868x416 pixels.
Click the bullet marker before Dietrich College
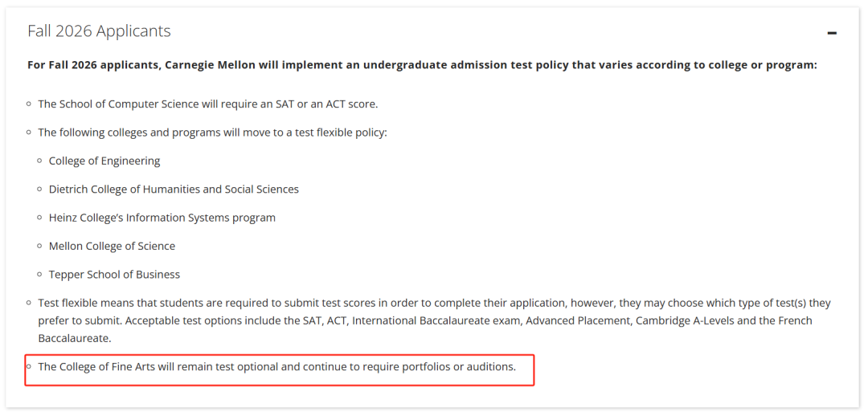coord(40,190)
